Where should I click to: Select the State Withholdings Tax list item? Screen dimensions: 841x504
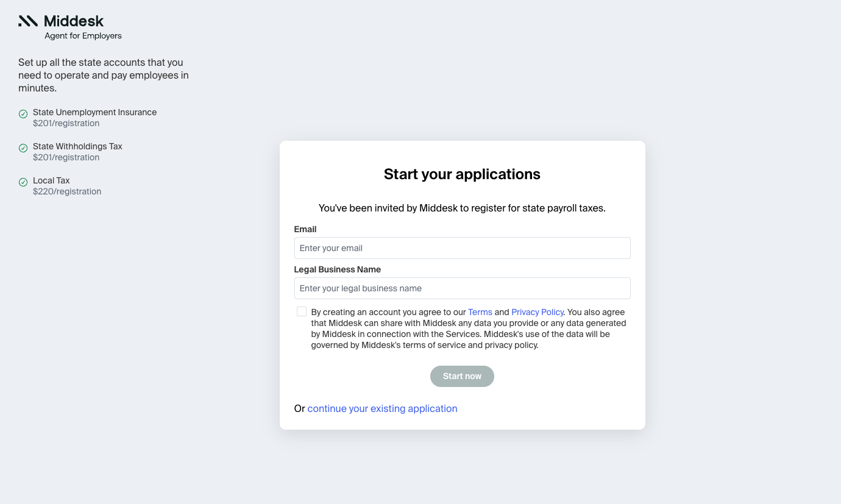(x=77, y=146)
